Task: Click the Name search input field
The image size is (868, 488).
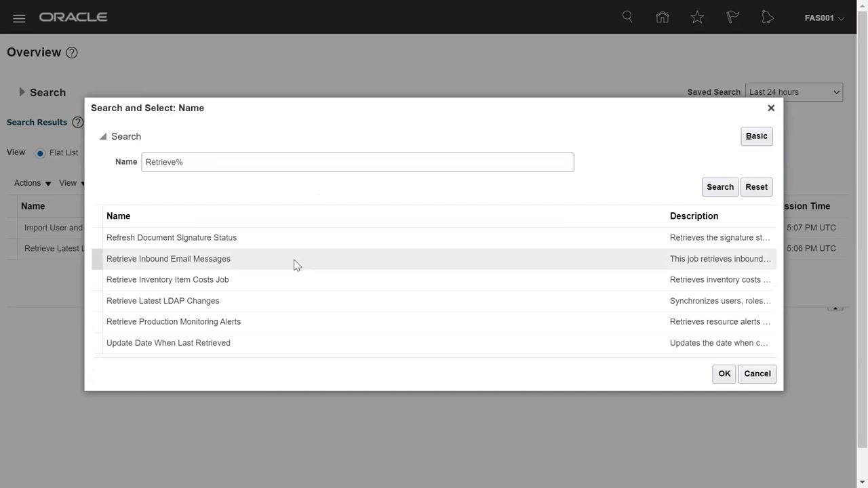Action: (x=357, y=162)
